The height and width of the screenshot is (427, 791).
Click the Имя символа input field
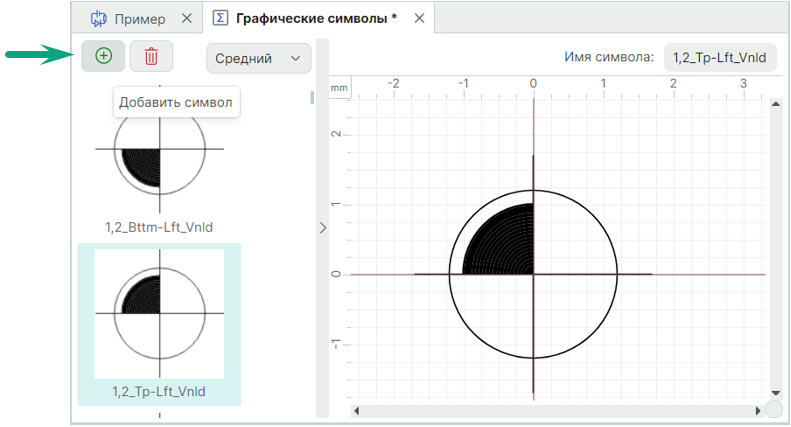click(719, 58)
